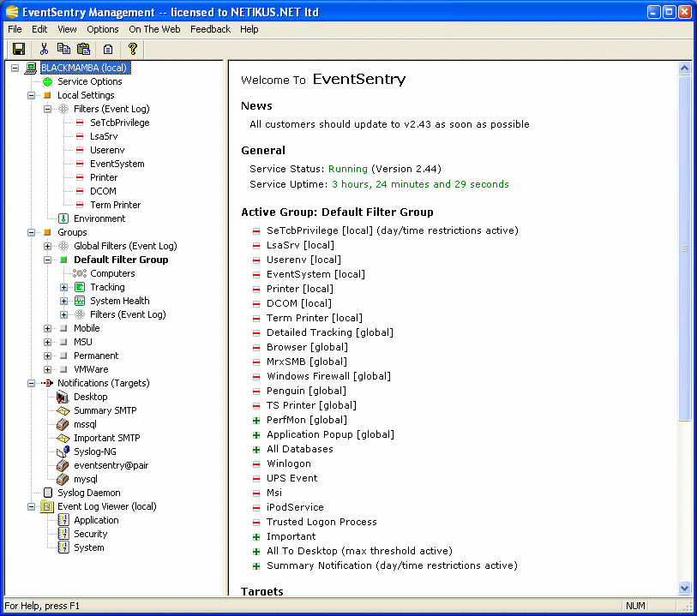Collapse the Event Log Viewer (local) node
The width and height of the screenshot is (697, 616).
tap(31, 506)
